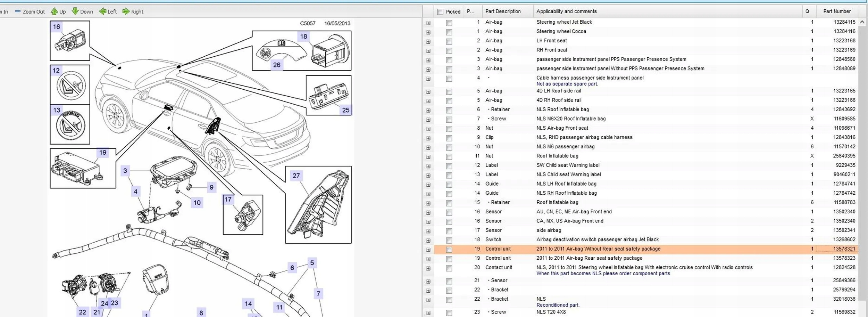Sort by Q quantity column header
The width and height of the screenshot is (868, 317).
(x=809, y=11)
